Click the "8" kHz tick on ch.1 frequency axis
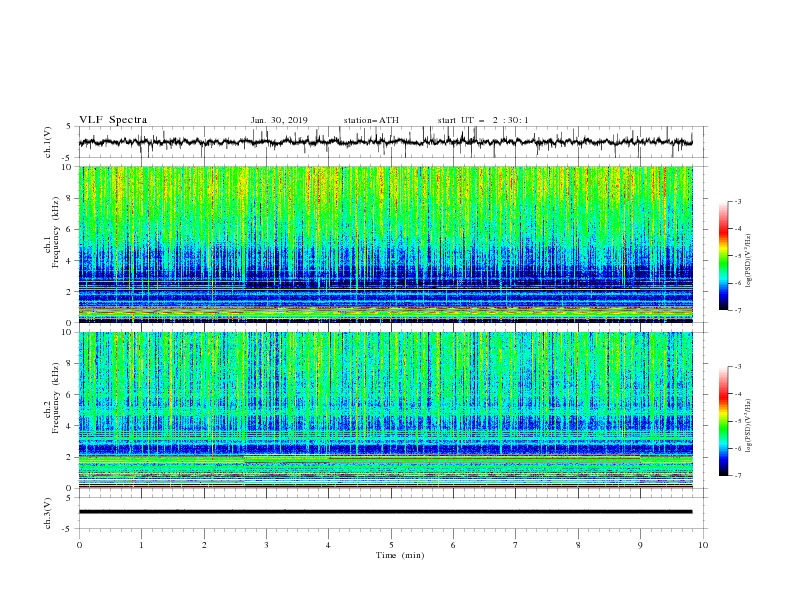 click(x=70, y=198)
